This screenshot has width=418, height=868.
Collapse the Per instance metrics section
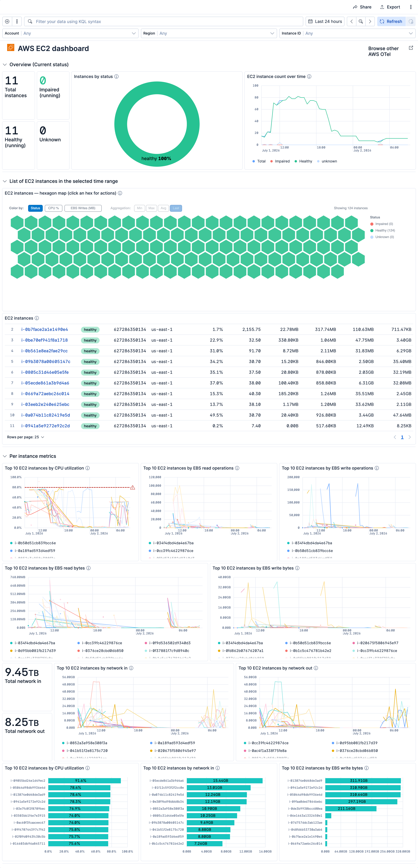(5, 456)
